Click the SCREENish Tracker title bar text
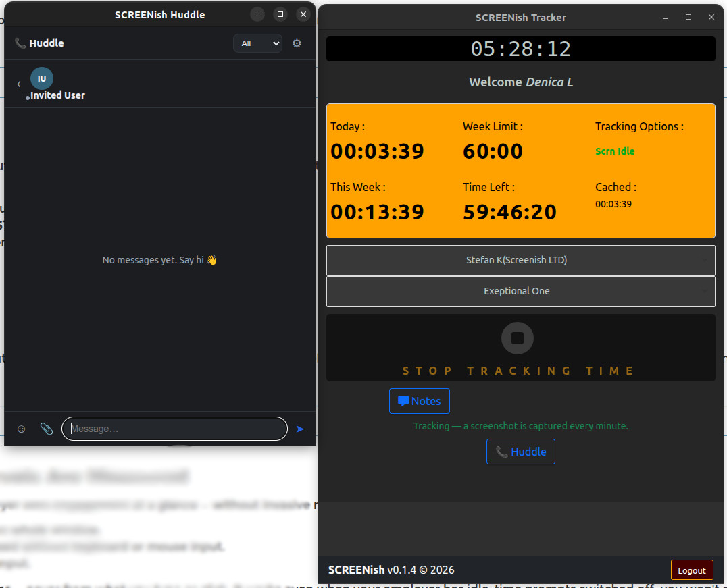727x588 pixels. tap(521, 18)
